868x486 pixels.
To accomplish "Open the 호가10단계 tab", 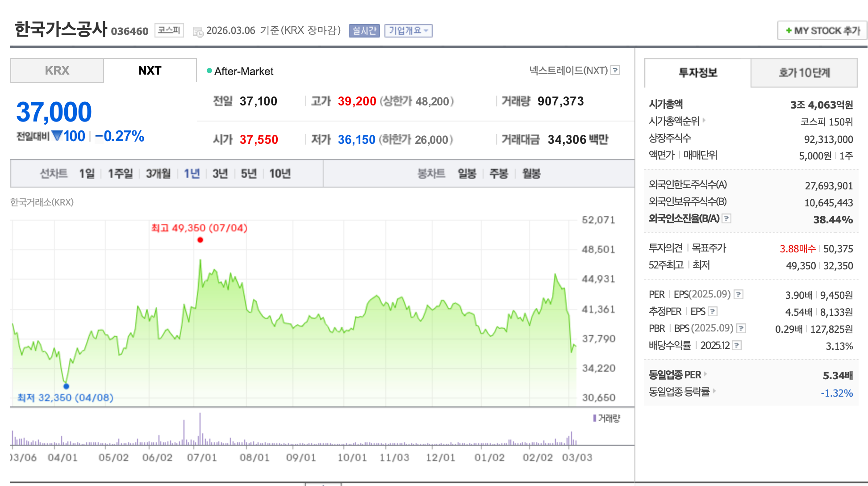I will (x=804, y=73).
